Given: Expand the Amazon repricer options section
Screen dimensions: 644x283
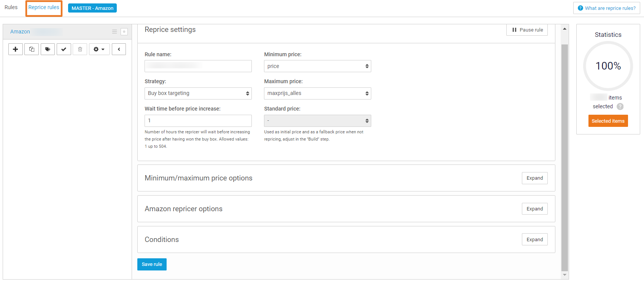Looking at the screenshot, I should (x=534, y=209).
